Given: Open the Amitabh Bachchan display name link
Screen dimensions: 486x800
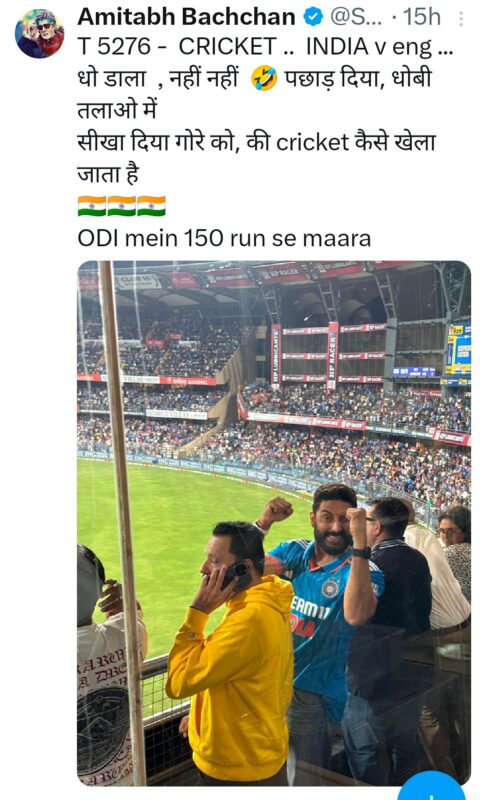Looking at the screenshot, I should [186, 17].
